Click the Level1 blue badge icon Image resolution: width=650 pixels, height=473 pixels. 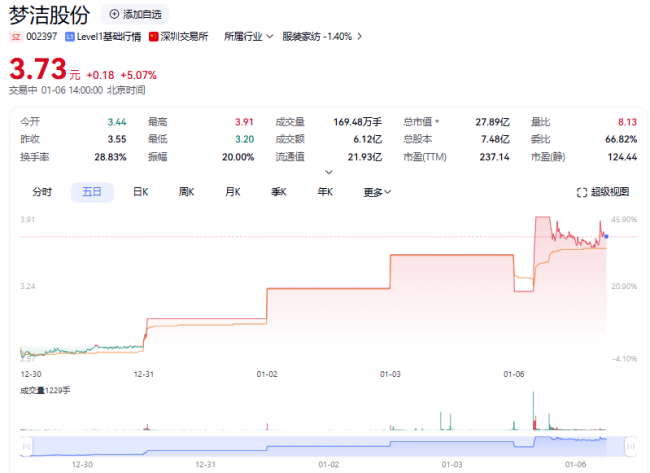pyautogui.click(x=70, y=37)
